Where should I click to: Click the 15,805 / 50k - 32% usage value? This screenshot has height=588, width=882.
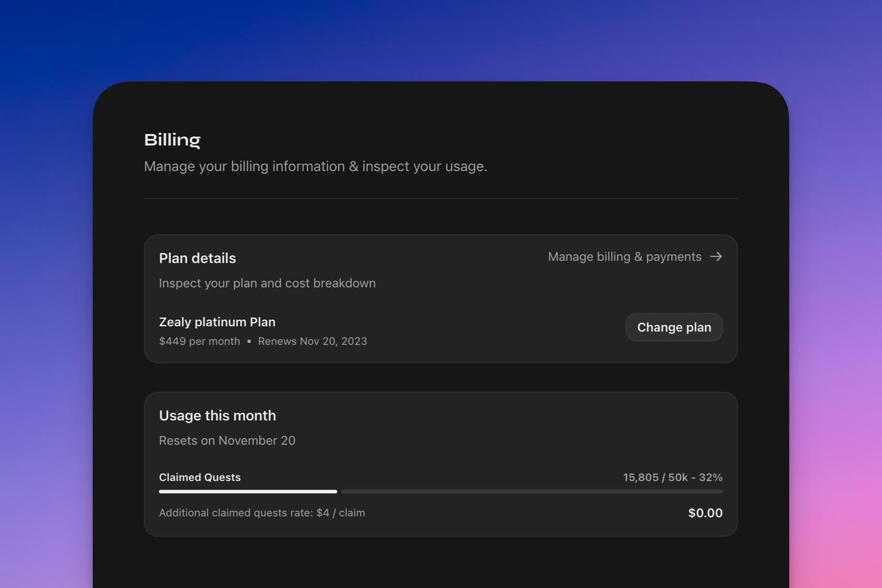[x=673, y=477]
